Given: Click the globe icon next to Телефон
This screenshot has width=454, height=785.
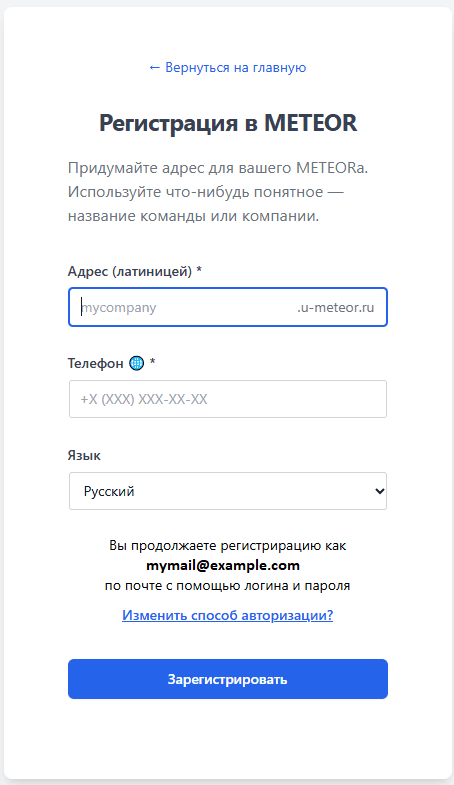Looking at the screenshot, I should (x=136, y=363).
